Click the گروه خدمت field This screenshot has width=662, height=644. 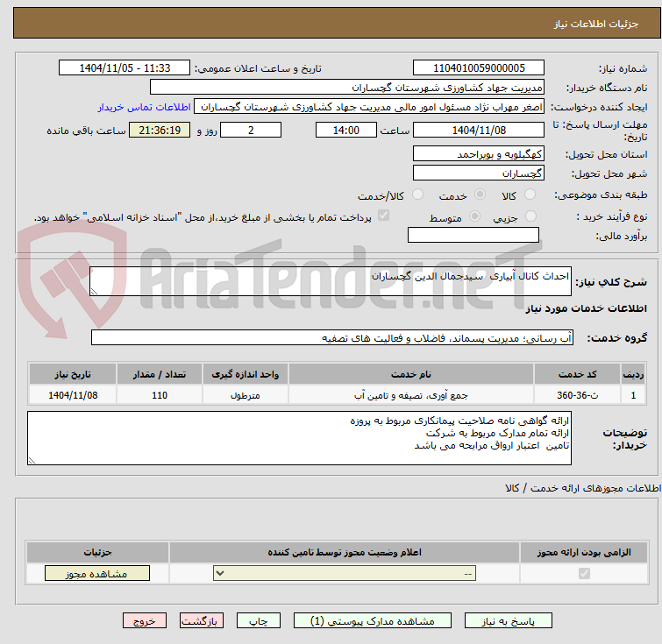pyautogui.click(x=332, y=337)
